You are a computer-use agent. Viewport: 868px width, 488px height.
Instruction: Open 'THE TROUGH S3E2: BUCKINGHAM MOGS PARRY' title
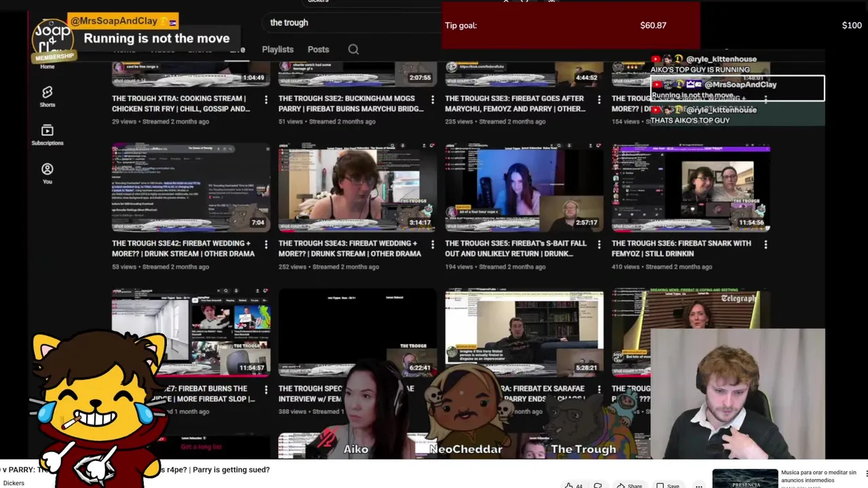350,104
